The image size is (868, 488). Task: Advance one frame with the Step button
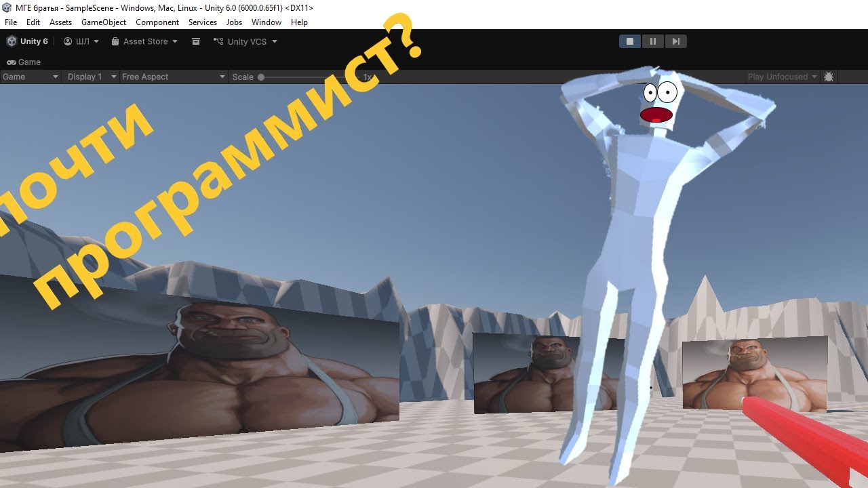click(x=675, y=41)
